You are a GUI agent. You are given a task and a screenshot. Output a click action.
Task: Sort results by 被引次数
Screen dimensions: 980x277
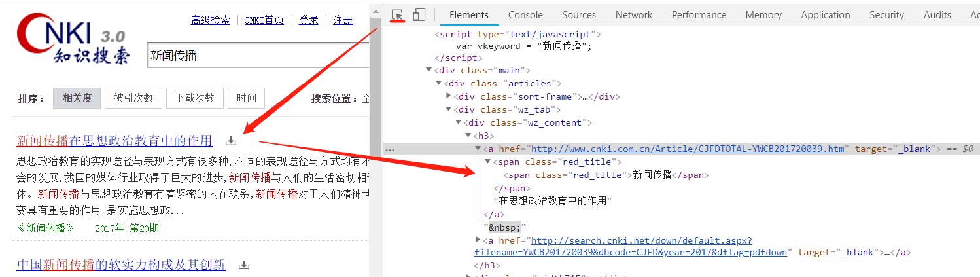[133, 98]
